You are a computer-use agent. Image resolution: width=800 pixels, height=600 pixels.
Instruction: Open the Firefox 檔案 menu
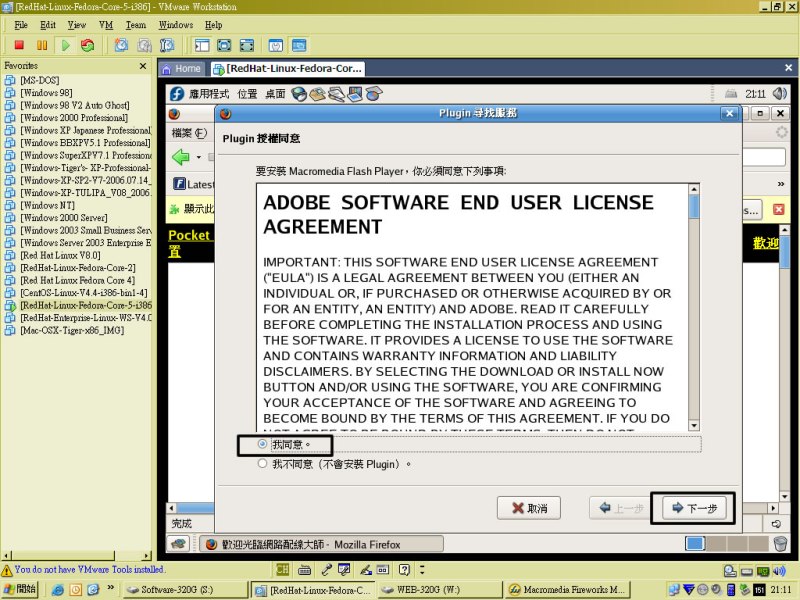pos(189,133)
